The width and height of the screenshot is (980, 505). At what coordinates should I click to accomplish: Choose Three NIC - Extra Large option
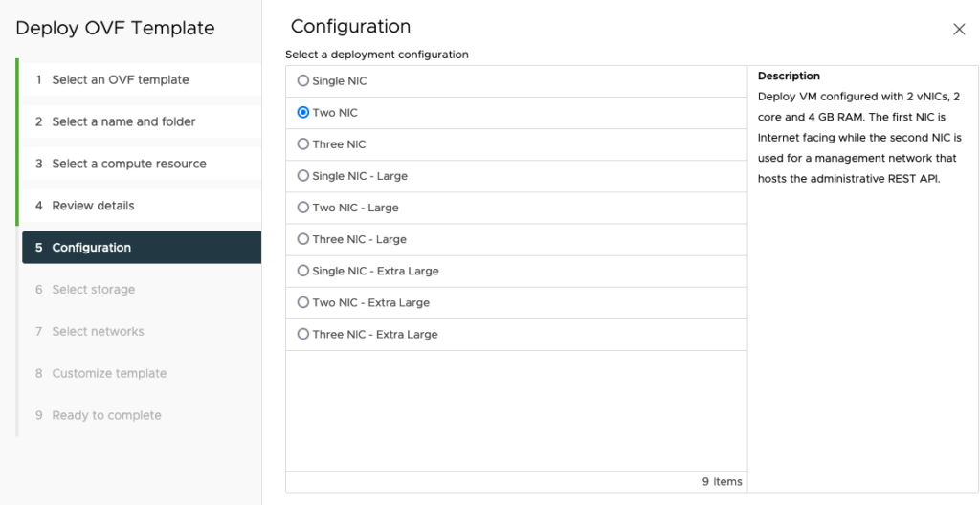coord(303,334)
